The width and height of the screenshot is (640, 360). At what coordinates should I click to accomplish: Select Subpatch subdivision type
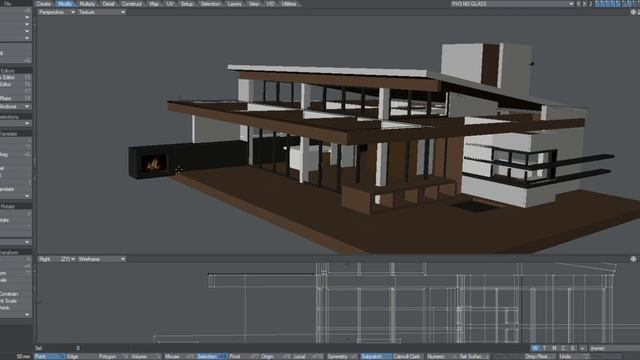[376, 356]
